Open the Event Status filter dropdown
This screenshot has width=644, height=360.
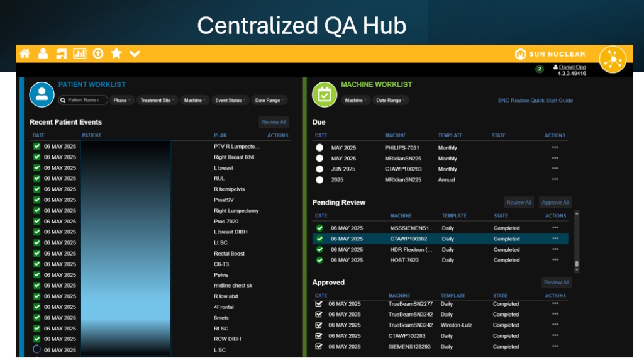[x=230, y=100]
